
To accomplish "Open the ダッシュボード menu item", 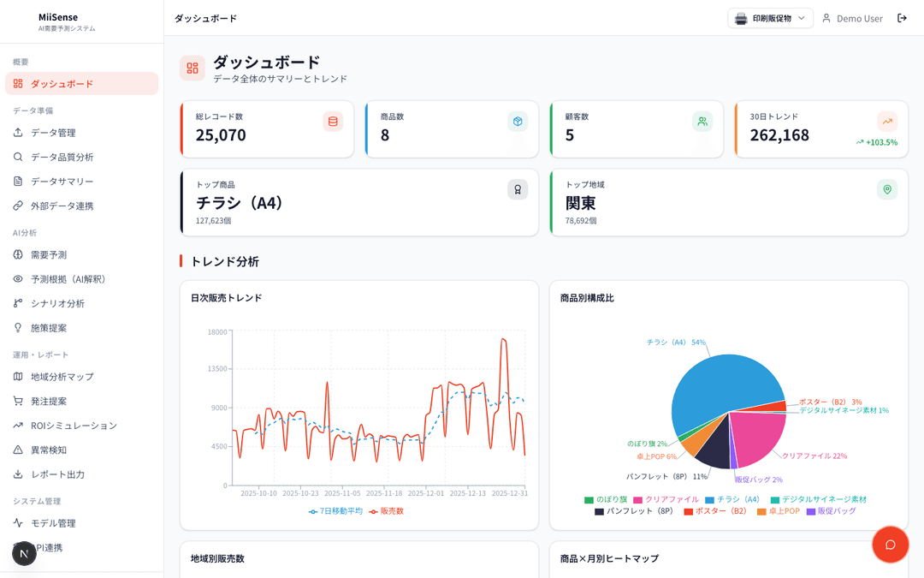I will pos(82,84).
